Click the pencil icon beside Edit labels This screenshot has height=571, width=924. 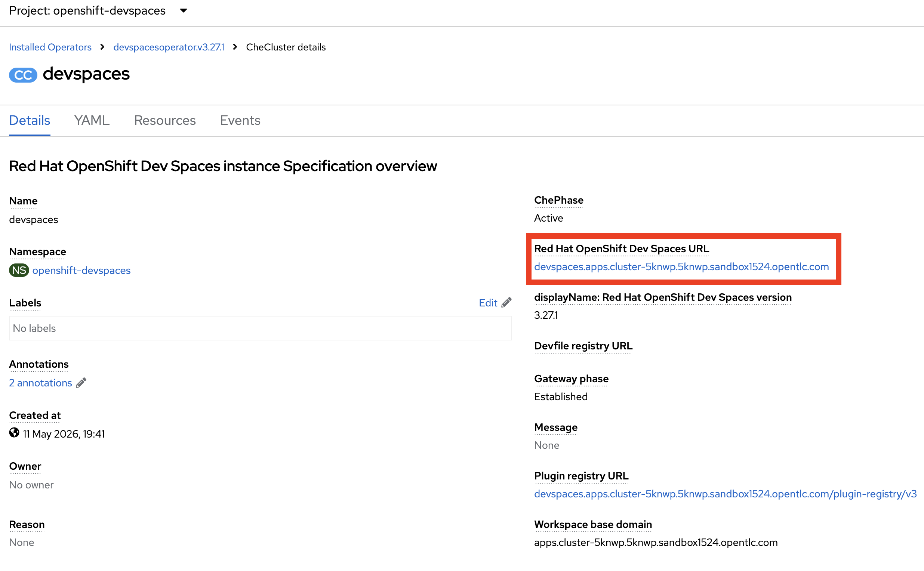506,302
